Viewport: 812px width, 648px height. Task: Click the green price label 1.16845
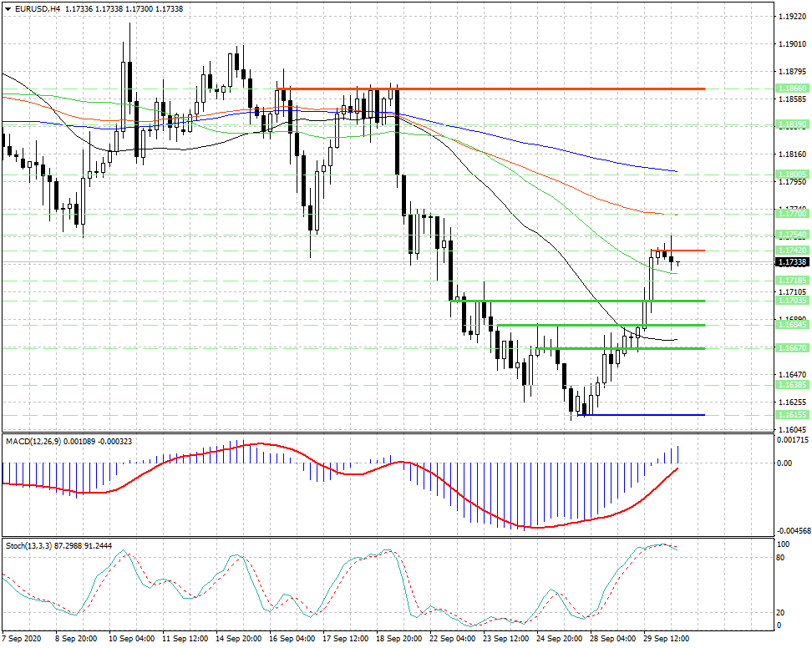coord(792,325)
